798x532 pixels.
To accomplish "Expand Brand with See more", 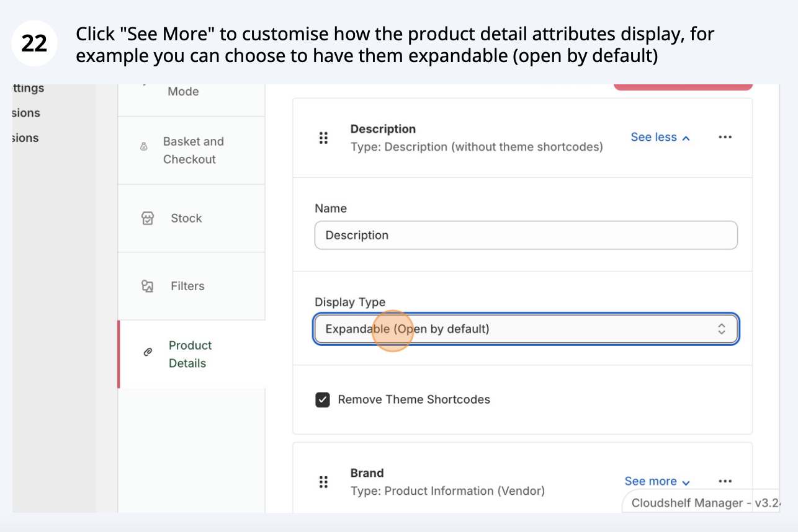I will pos(657,481).
